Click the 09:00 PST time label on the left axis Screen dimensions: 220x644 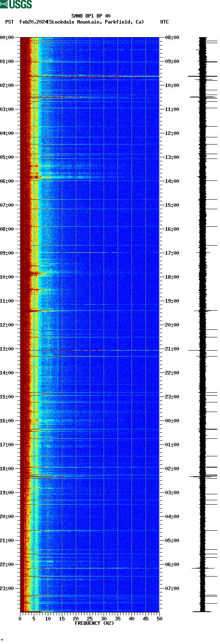coord(7,253)
